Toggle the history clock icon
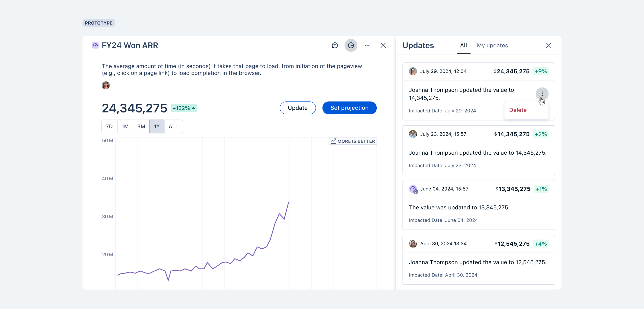The height and width of the screenshot is (309, 644). pos(351,45)
